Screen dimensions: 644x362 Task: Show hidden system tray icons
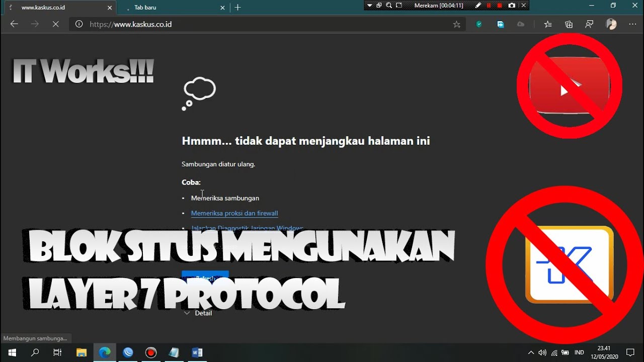point(531,352)
